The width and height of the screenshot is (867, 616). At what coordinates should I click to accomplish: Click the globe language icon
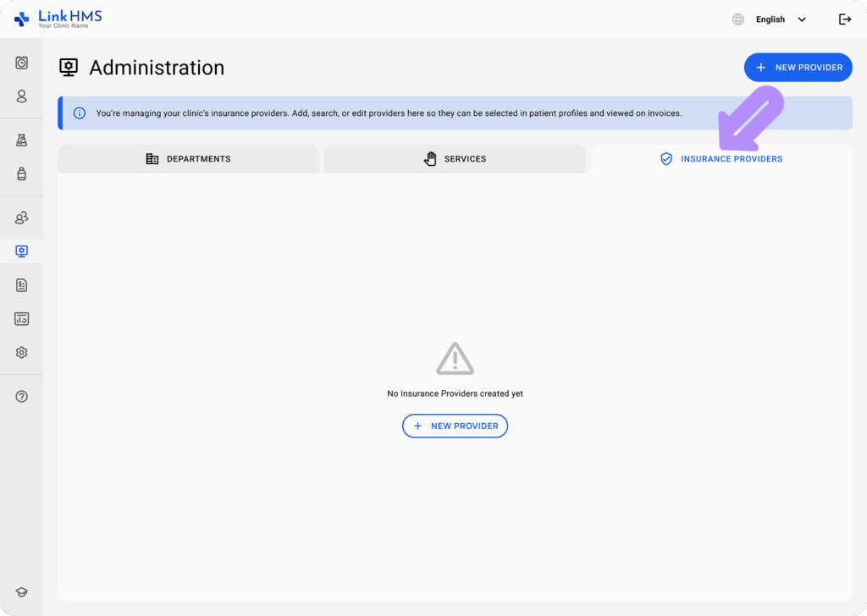738,19
